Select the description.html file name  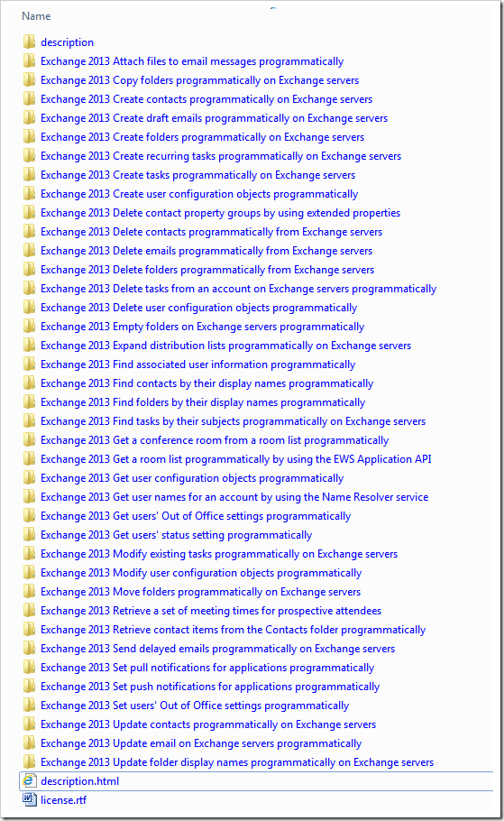coord(79,781)
